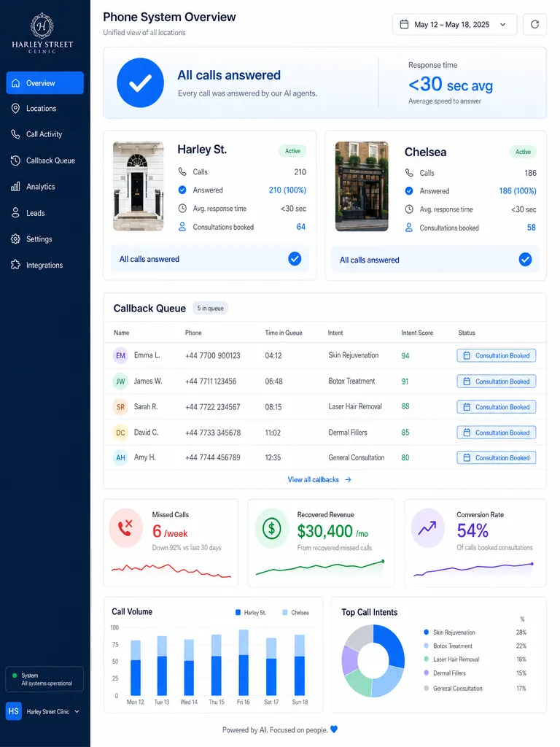560x747 pixels.
Task: Open the Harley St. location photo
Action: 138,186
